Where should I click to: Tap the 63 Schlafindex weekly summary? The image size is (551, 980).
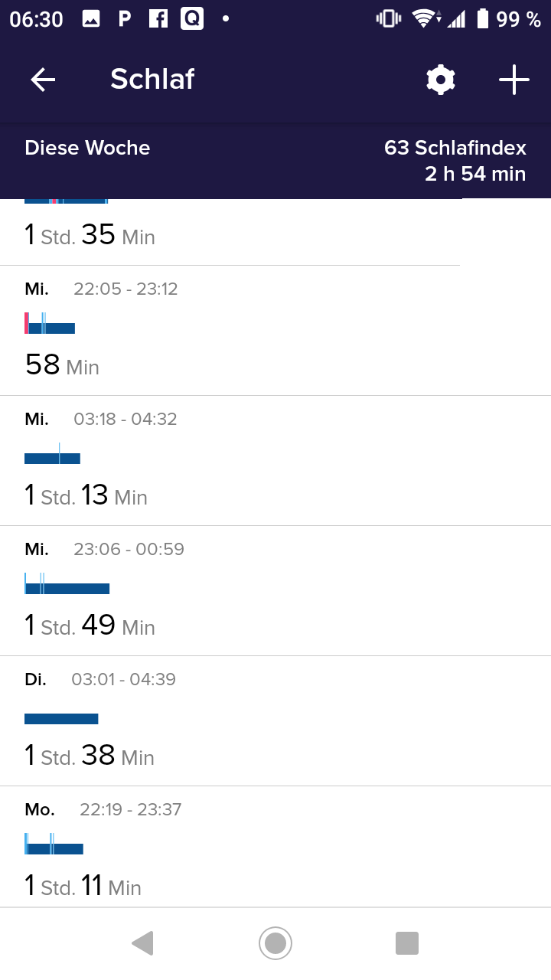[455, 148]
